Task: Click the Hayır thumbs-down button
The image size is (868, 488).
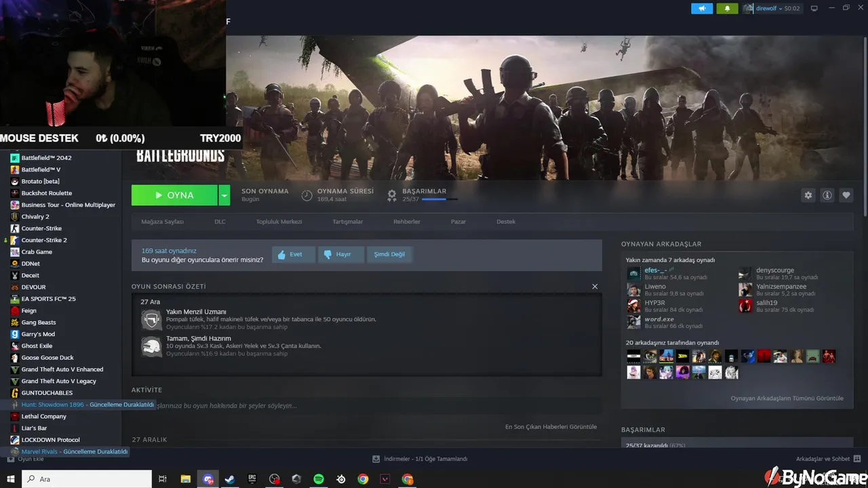Action: [x=340, y=255]
